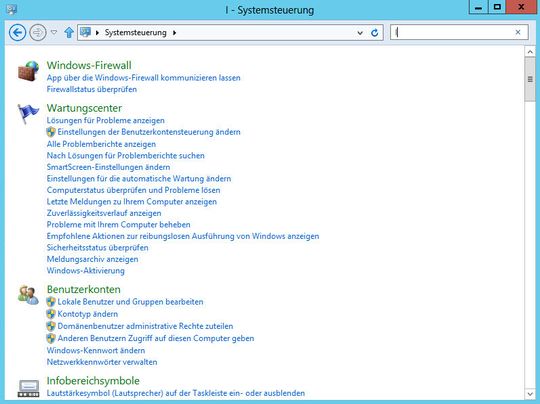Maximize the Systemsteuerung window
Screen dimensions: 540x404
coord(497,7)
